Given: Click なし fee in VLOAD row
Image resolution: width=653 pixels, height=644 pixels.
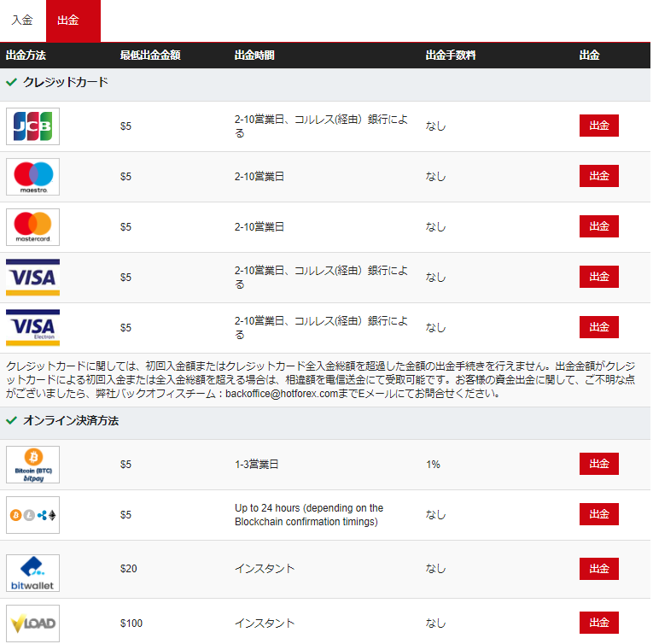Looking at the screenshot, I should [435, 624].
